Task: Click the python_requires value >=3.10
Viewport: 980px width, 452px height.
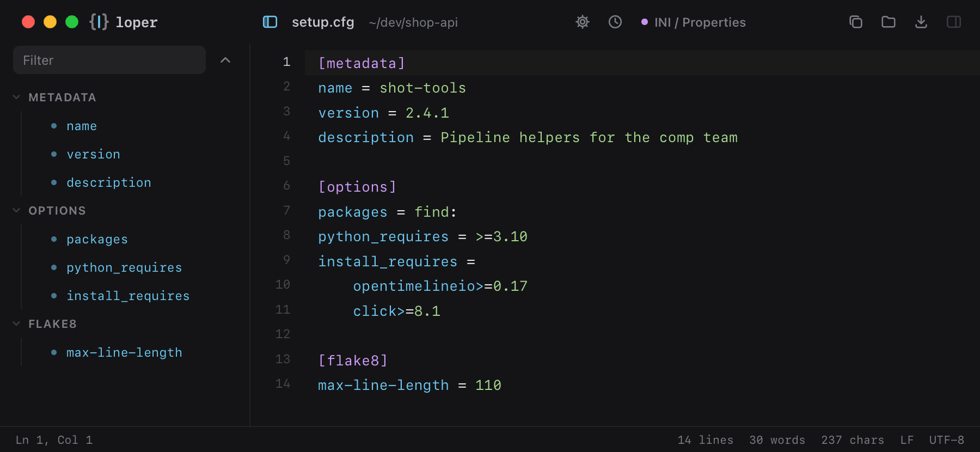Action: tap(501, 236)
